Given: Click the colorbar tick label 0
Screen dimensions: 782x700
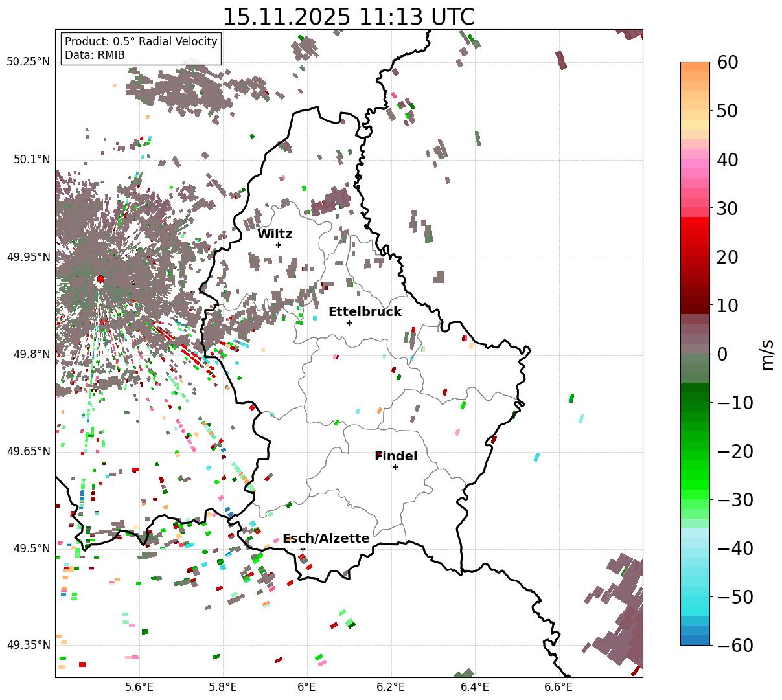Looking at the screenshot, I should [723, 354].
